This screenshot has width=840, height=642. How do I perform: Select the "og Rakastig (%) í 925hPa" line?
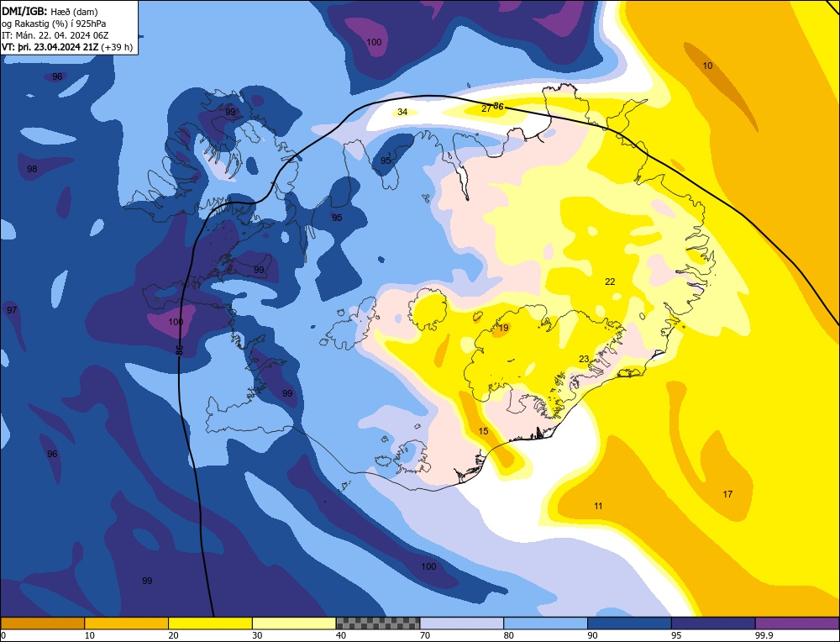click(54, 23)
